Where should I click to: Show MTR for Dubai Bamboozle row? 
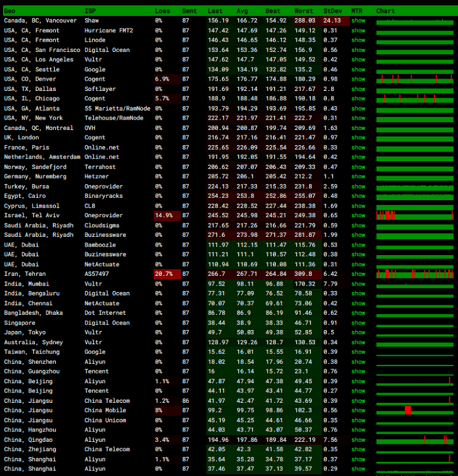coord(358,245)
